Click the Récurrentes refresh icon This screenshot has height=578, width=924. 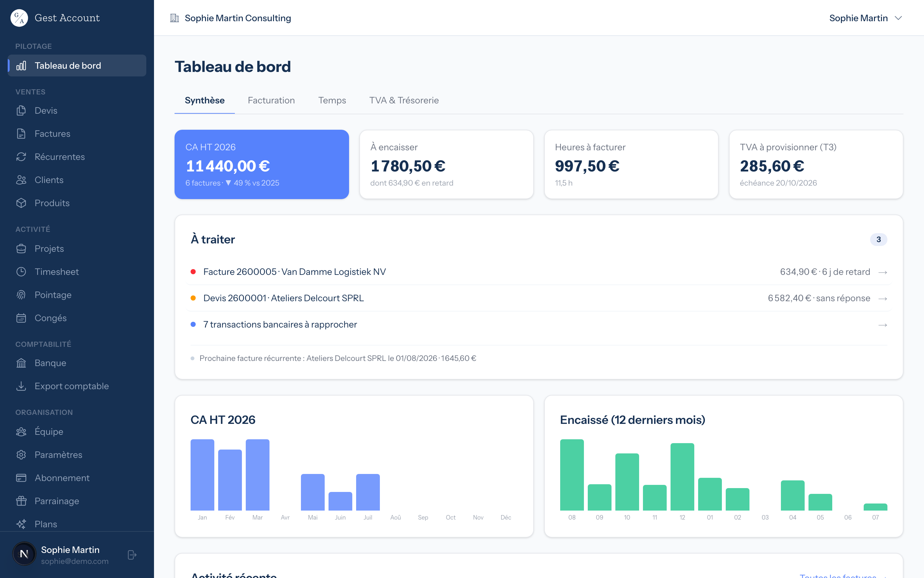point(21,157)
